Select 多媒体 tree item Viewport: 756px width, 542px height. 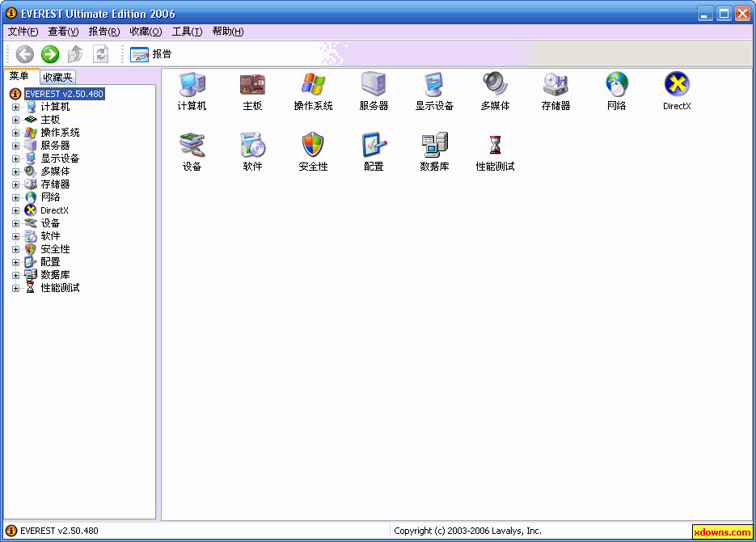pos(55,171)
